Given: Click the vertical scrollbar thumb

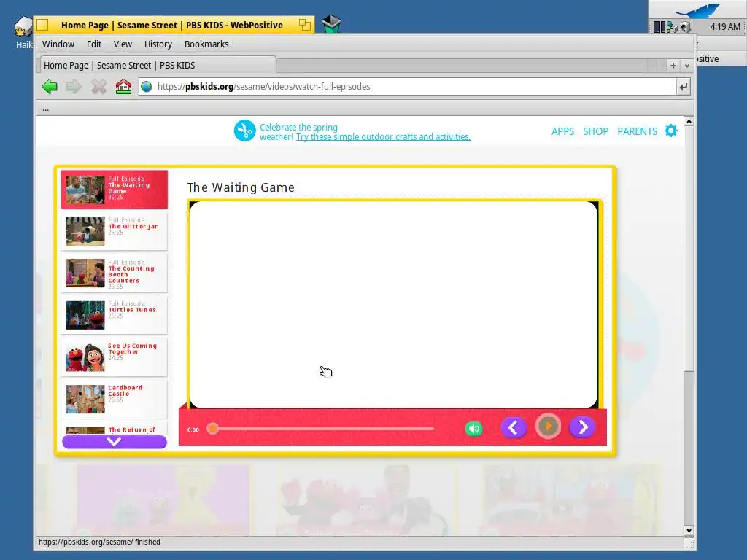Looking at the screenshot, I should 689,249.
